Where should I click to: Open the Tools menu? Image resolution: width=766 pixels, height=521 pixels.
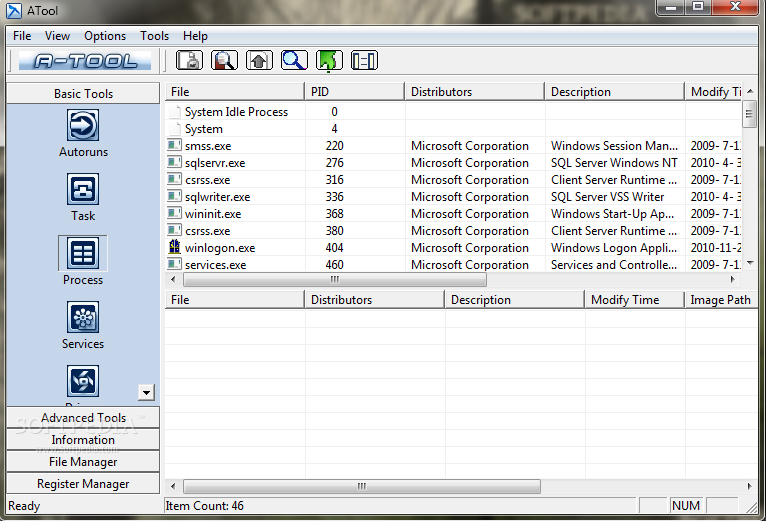[154, 36]
